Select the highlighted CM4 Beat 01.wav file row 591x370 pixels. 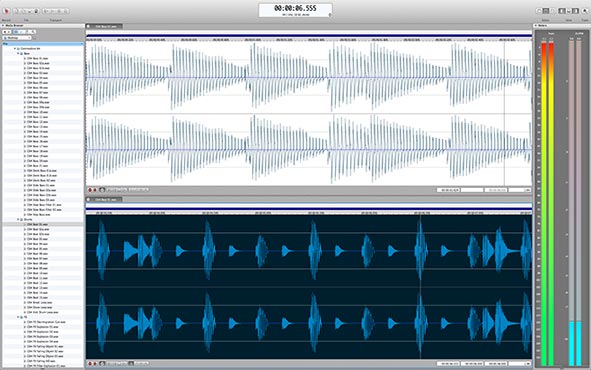(x=43, y=224)
